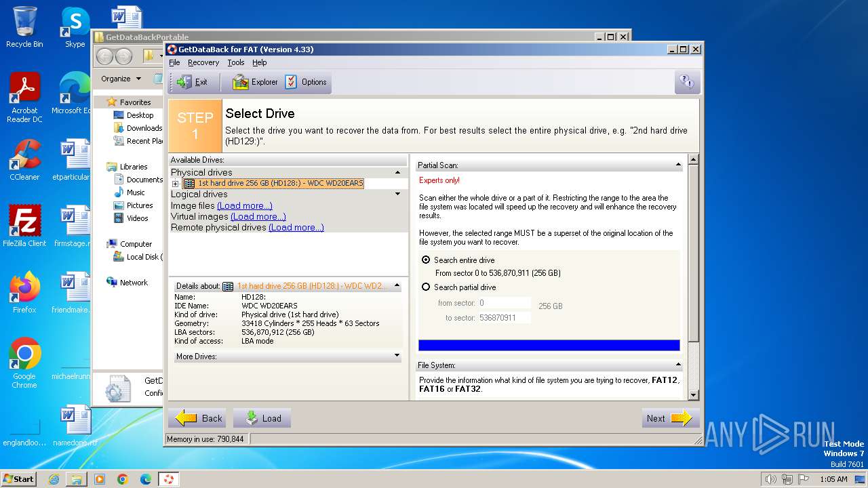Screen dimensions: 868x488
Task: Open the Help menu
Action: coord(260,62)
